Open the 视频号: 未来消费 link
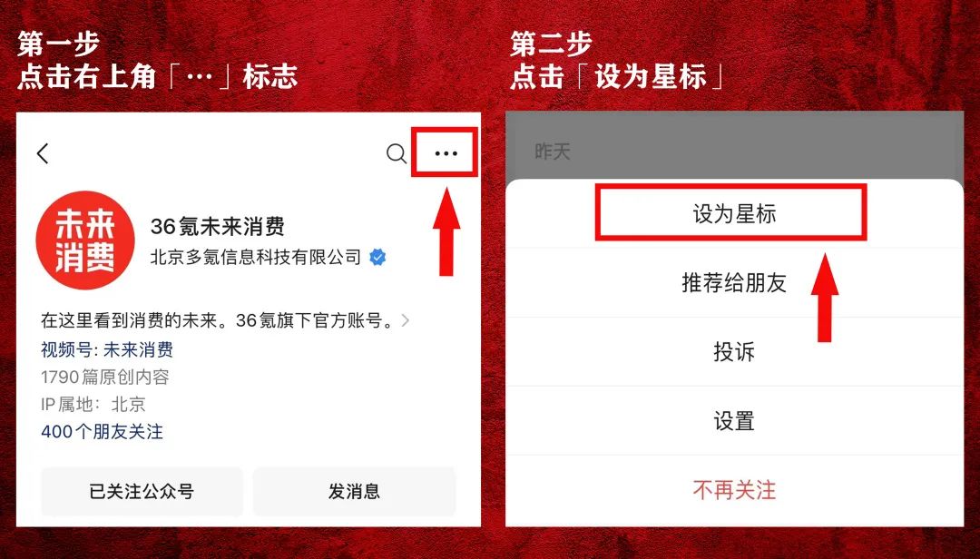 click(x=107, y=349)
